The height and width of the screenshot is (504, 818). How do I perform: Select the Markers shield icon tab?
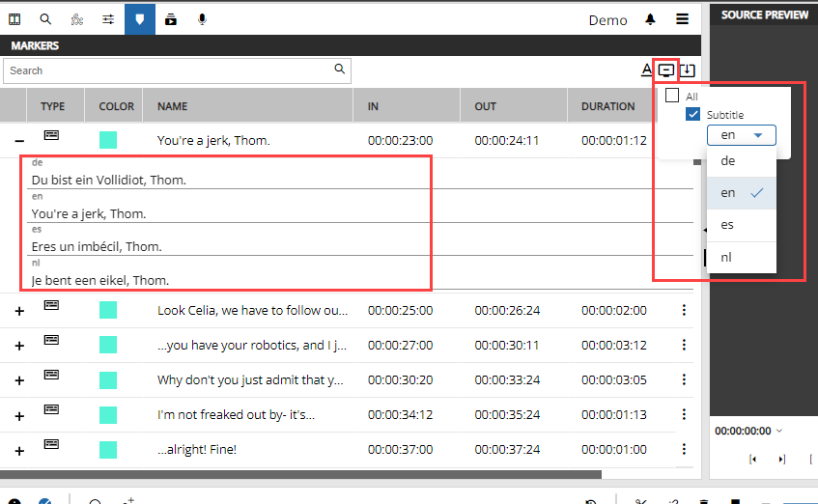click(x=140, y=19)
